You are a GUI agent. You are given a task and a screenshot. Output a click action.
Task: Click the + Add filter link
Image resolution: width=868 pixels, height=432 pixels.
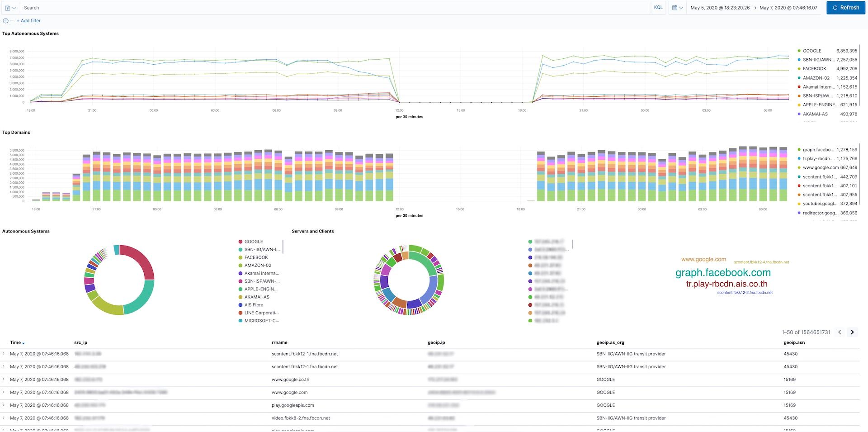(x=28, y=21)
